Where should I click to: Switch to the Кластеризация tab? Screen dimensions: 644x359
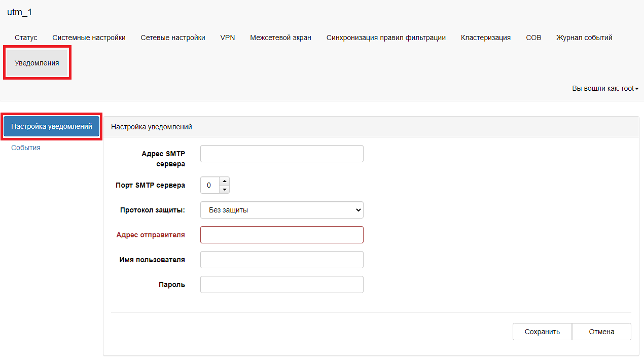(x=485, y=38)
